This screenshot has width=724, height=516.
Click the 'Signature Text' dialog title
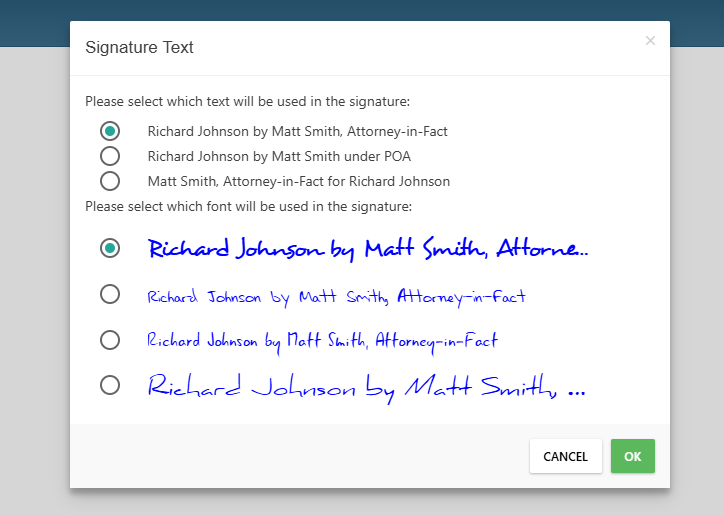pos(139,48)
